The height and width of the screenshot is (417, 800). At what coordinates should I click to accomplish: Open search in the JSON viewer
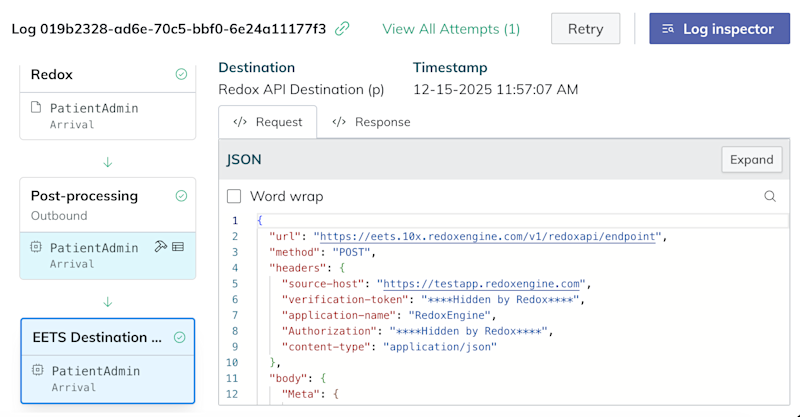tap(770, 196)
